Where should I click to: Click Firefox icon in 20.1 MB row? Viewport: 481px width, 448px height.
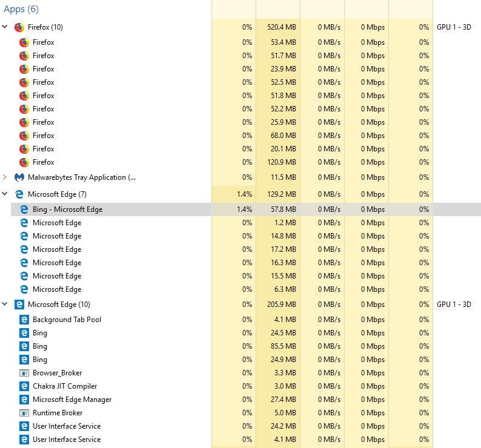24,149
